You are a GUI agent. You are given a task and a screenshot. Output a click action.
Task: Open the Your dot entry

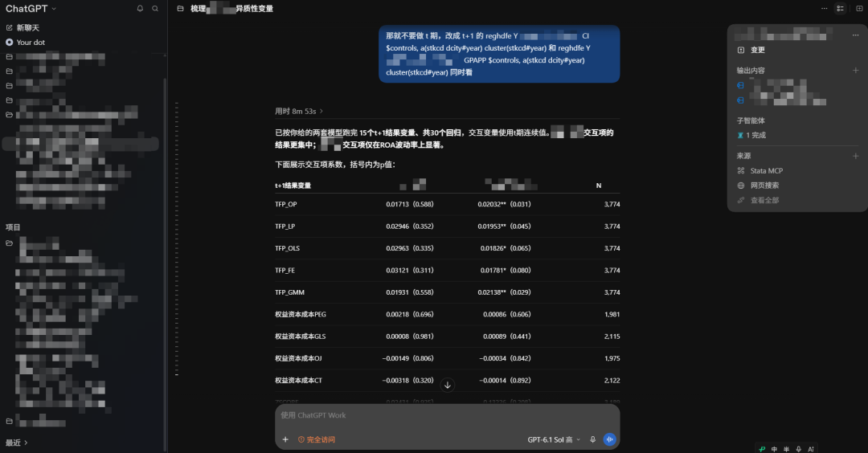(x=26, y=42)
